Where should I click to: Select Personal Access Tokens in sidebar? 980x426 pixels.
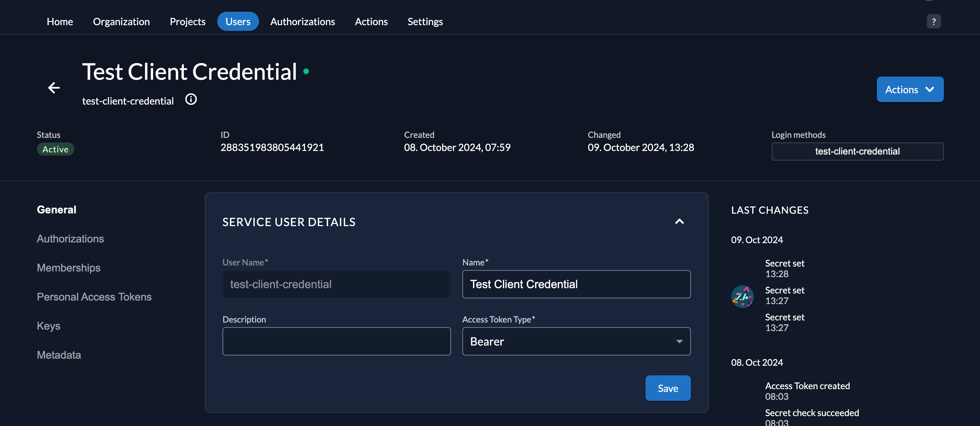tap(94, 297)
